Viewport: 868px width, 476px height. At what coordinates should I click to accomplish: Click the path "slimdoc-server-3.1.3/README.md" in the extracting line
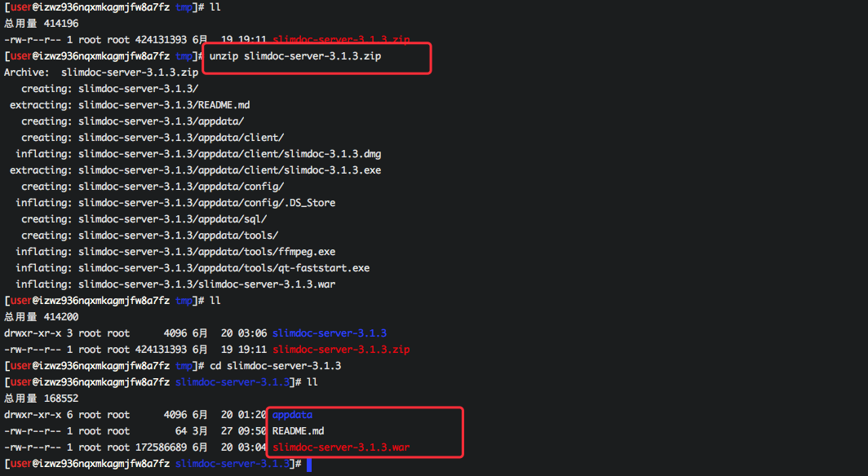(164, 105)
